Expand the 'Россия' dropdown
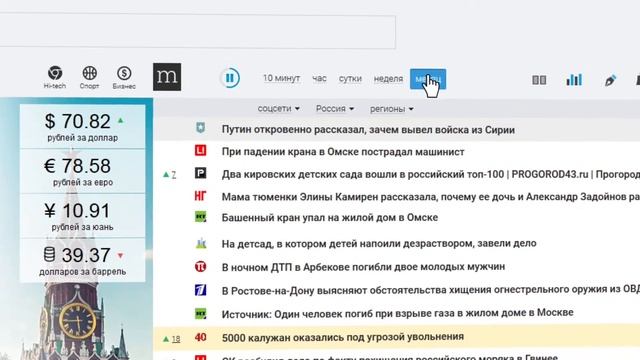 [x=335, y=109]
